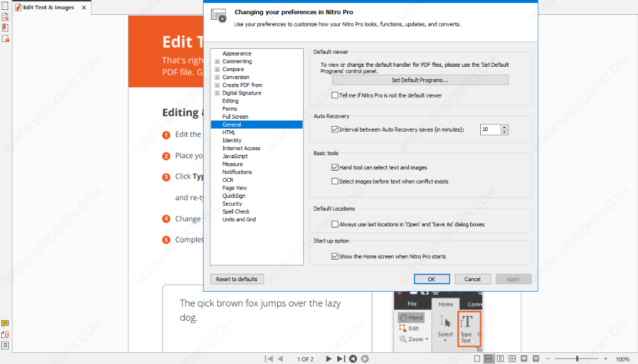This screenshot has width=638, height=364.
Task: Open the Output list panel icon
Action: (5, 345)
